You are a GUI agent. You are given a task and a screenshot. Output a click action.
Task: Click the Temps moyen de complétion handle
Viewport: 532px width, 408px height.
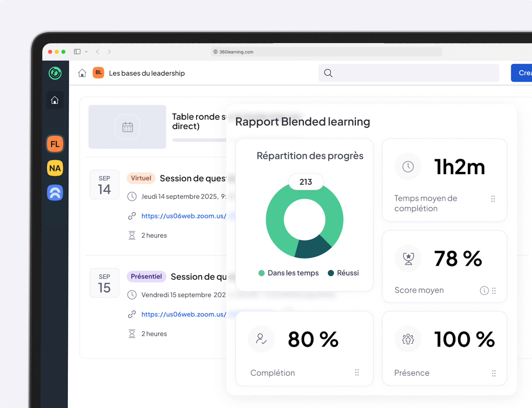[493, 199]
